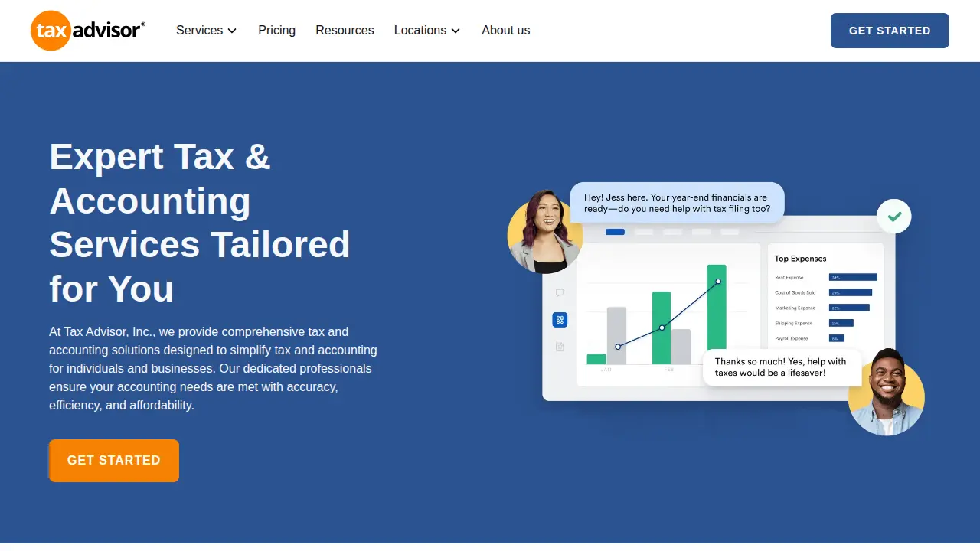The image size is (980, 551).
Task: Click the "Cost of Goods Sold" label
Action: 795,292
